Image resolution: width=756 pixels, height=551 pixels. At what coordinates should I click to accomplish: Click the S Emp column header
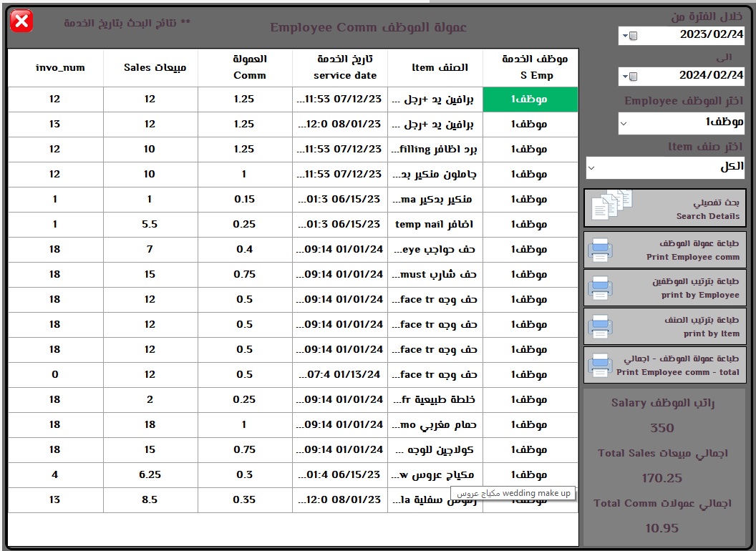[x=530, y=68]
